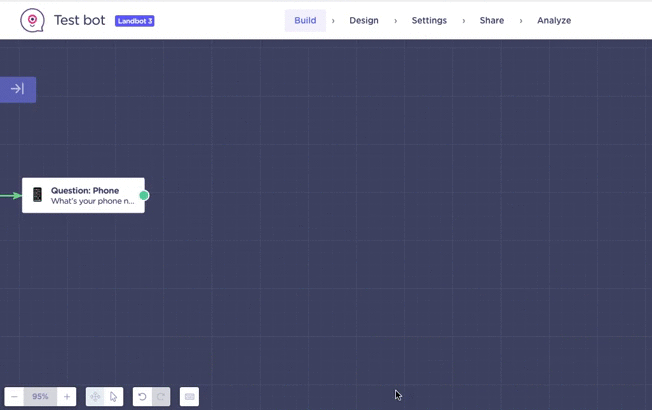Click the green output connector dot
The image size is (652, 410).
click(144, 195)
